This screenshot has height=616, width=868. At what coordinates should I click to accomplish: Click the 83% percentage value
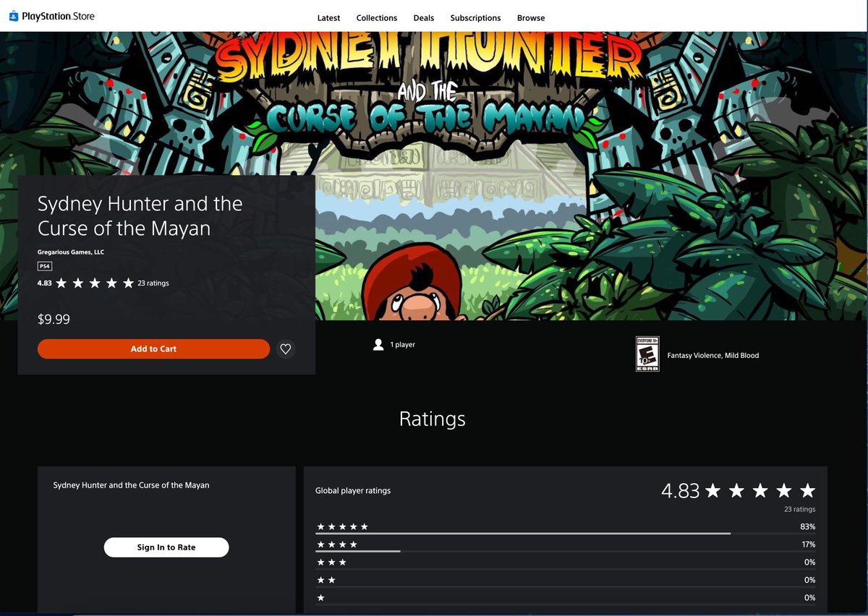pyautogui.click(x=808, y=527)
